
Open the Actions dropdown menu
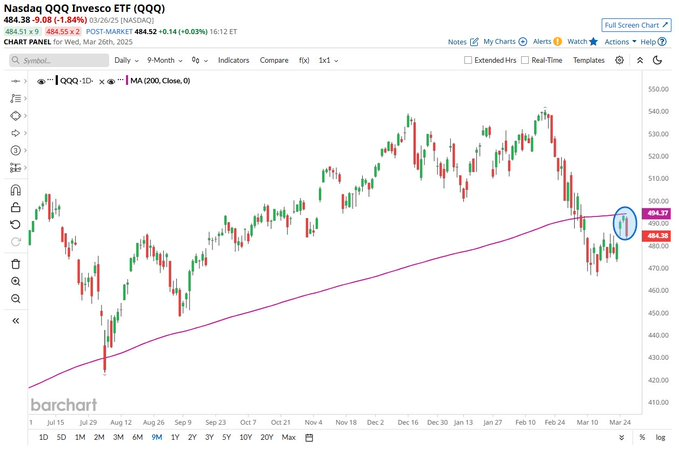(620, 42)
